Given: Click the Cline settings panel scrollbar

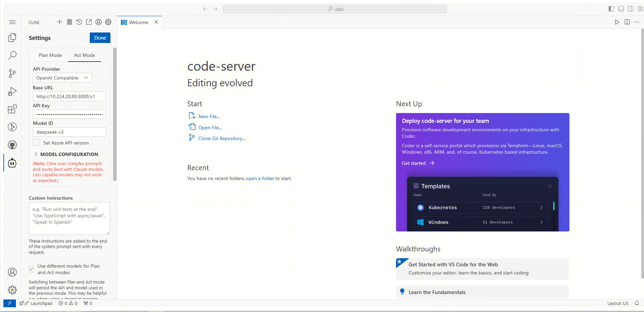Looking at the screenshot, I should (x=115, y=114).
